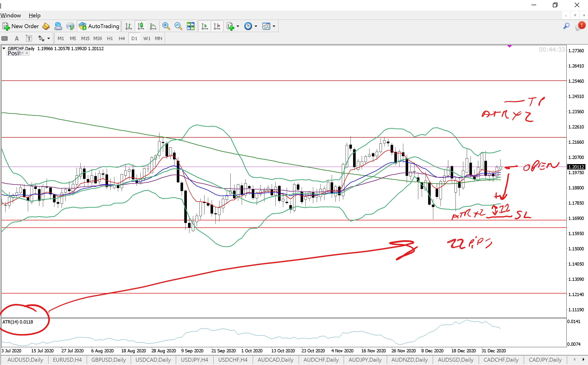Restore the inner chart window
588x365 pixels.
(x=575, y=15)
